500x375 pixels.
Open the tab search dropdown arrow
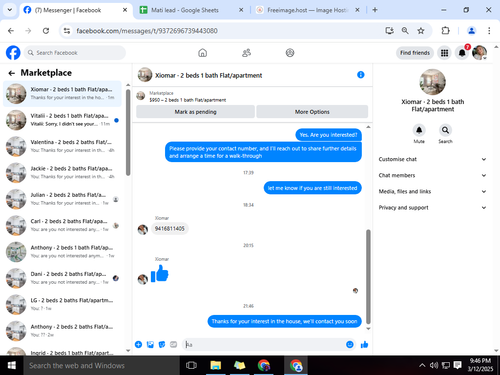tap(10, 10)
